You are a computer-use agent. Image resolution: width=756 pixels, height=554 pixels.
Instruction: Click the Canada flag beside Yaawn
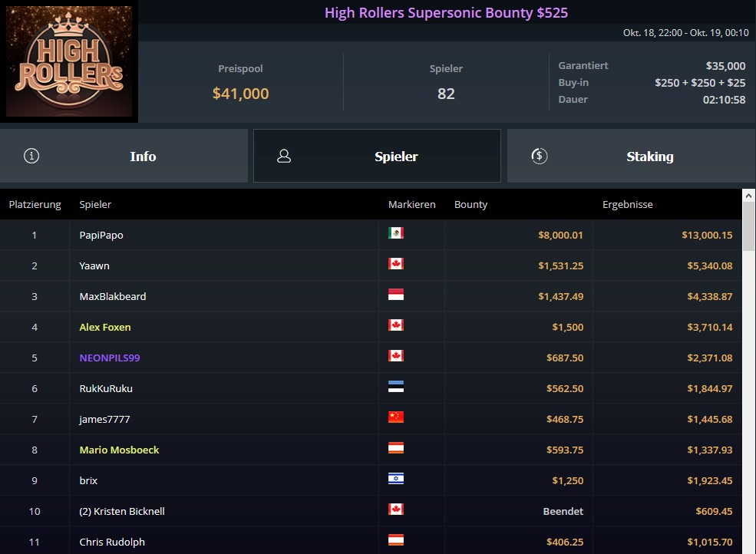pyautogui.click(x=396, y=264)
